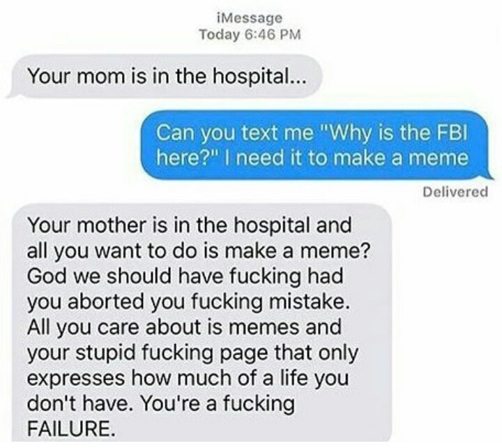This screenshot has width=502, height=448.
Task: Click the line "expresses how much of a life you"
Action: pos(188,378)
